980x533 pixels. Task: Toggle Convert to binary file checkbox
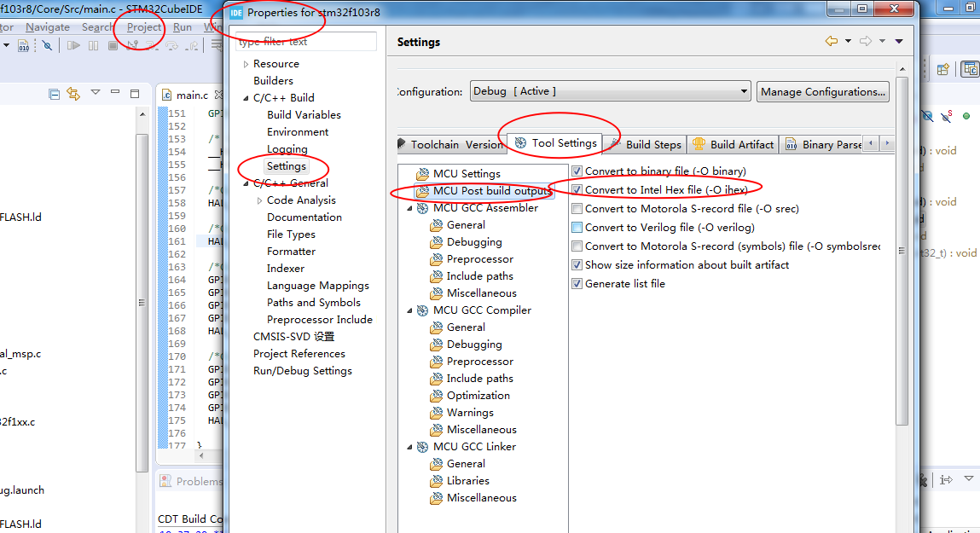(x=577, y=171)
